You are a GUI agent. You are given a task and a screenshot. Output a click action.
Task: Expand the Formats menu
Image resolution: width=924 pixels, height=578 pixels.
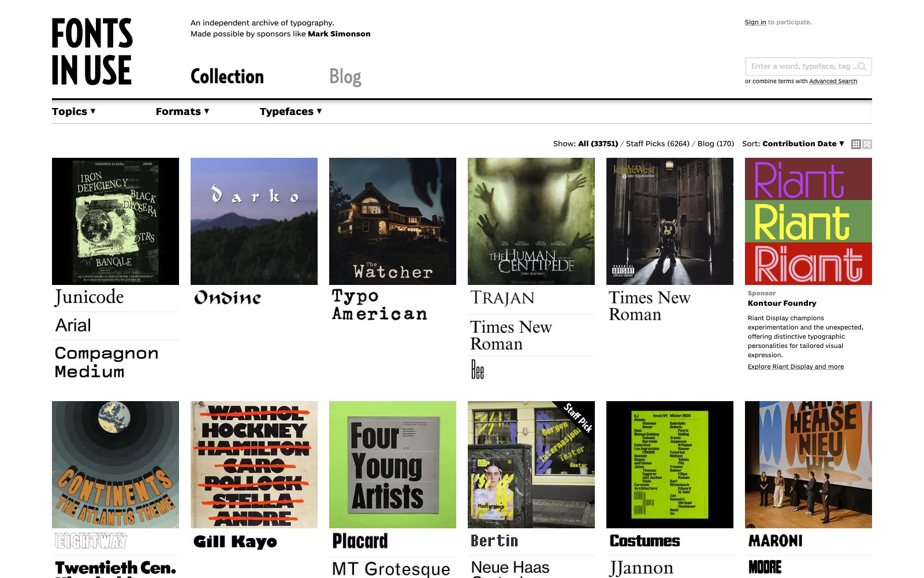click(182, 112)
